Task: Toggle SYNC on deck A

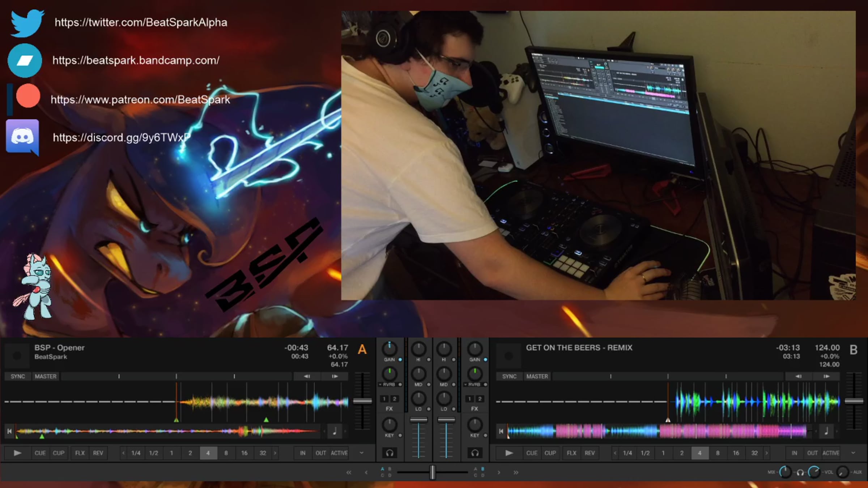Action: point(18,376)
